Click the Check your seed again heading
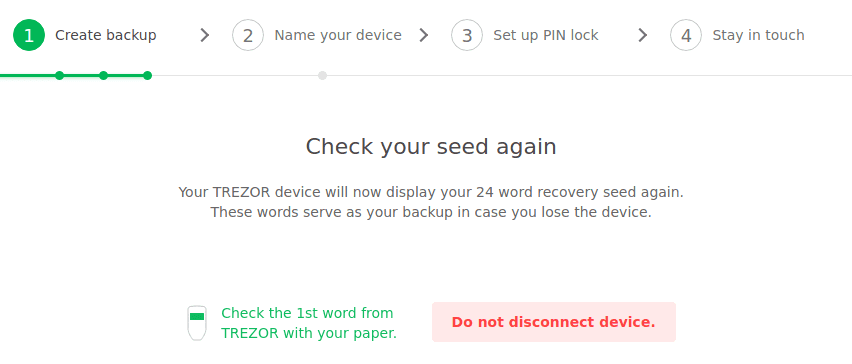Viewport: 852px width, 364px height. pos(431,147)
